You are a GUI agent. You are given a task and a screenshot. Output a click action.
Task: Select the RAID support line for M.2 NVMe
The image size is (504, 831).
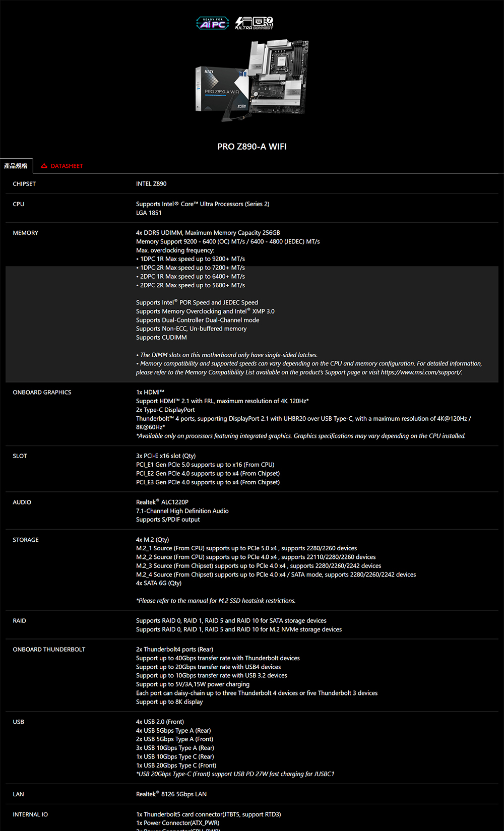(239, 629)
